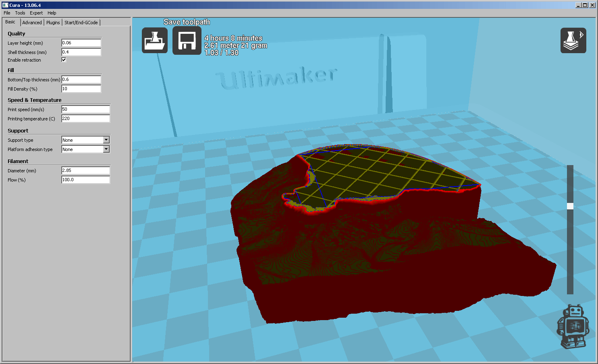
Task: Click the Print speed input field
Action: (x=85, y=109)
